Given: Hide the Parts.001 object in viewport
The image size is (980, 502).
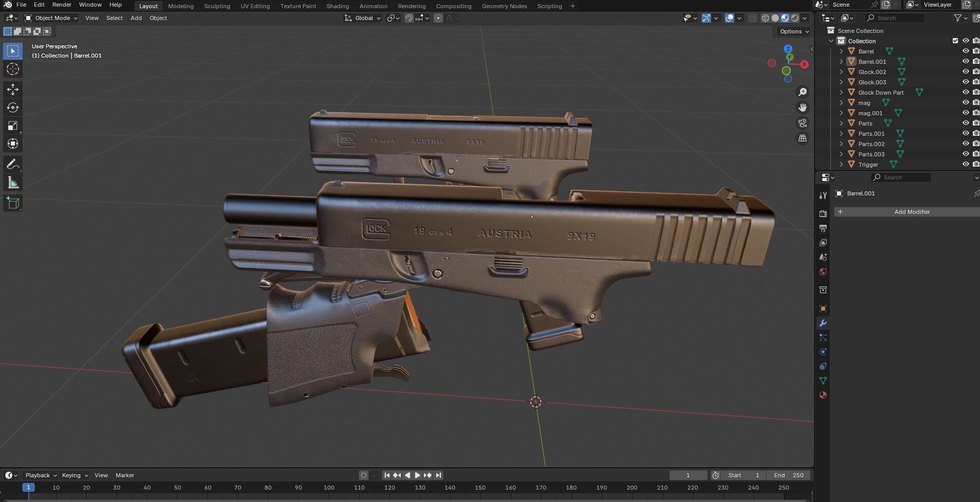Looking at the screenshot, I should click(966, 133).
